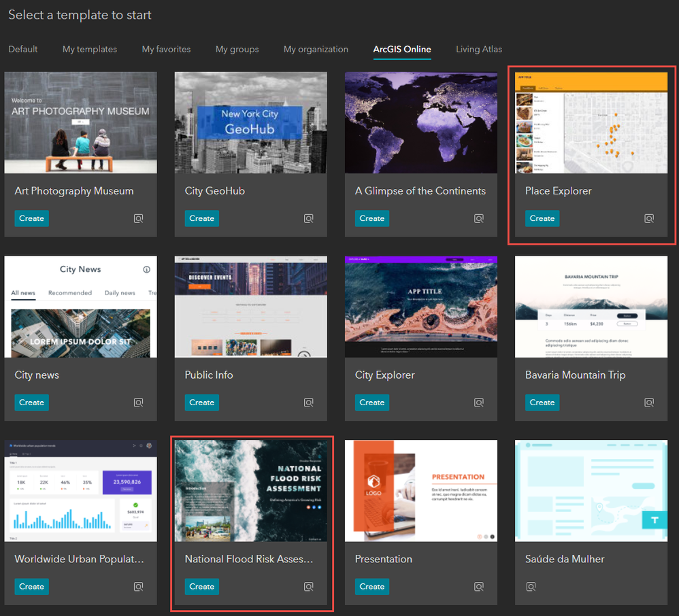679x616 pixels.
Task: Open the My organization tab
Action: coord(316,50)
